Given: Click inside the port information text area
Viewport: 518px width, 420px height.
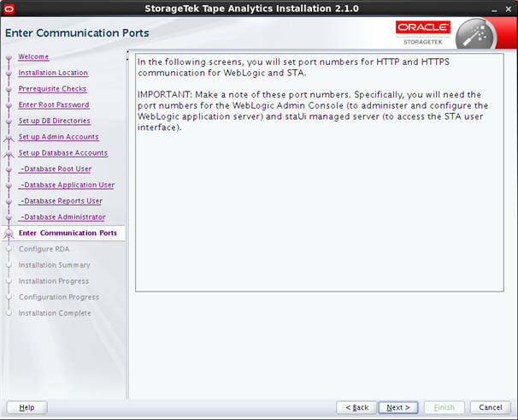Looking at the screenshot, I should pos(320,173).
